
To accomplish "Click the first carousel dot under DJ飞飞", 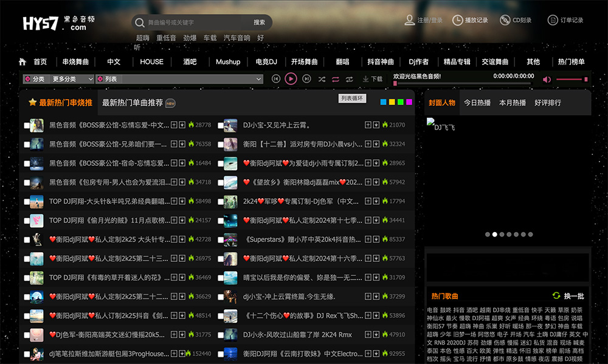I will click(x=488, y=235).
